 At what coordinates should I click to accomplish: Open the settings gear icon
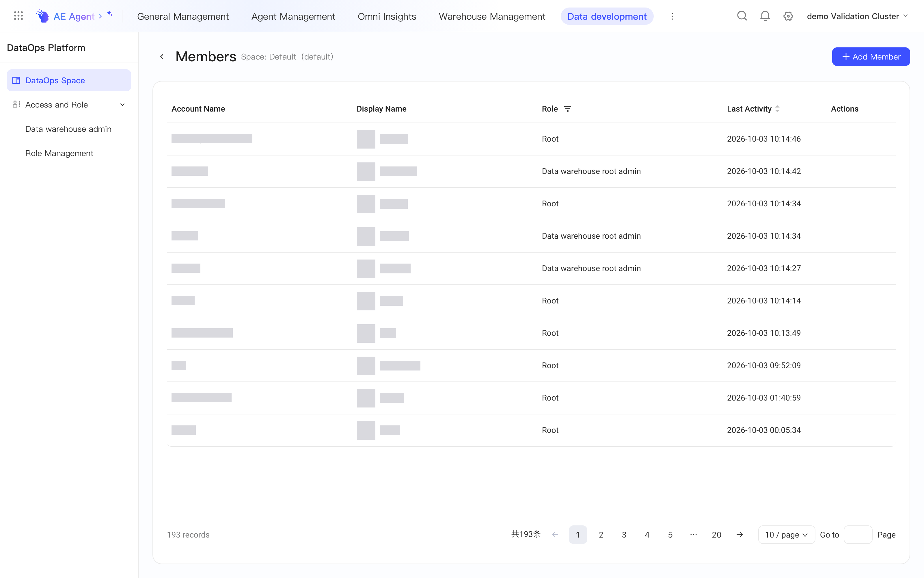click(788, 16)
